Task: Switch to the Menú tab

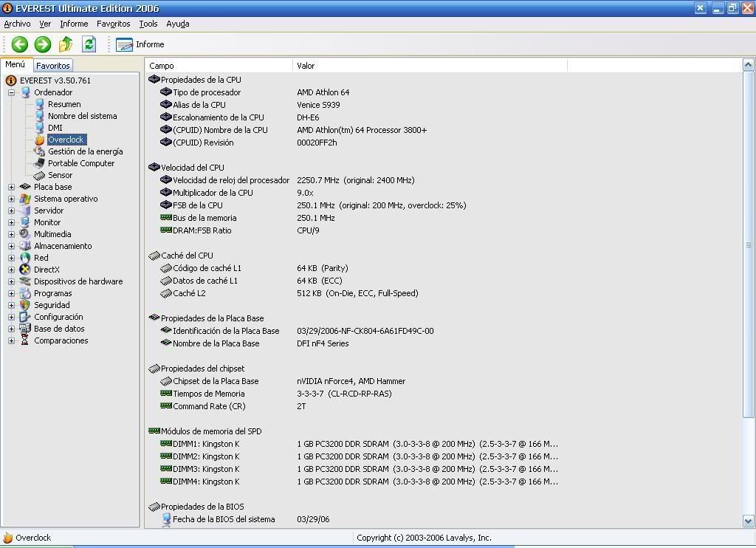Action: [16, 65]
